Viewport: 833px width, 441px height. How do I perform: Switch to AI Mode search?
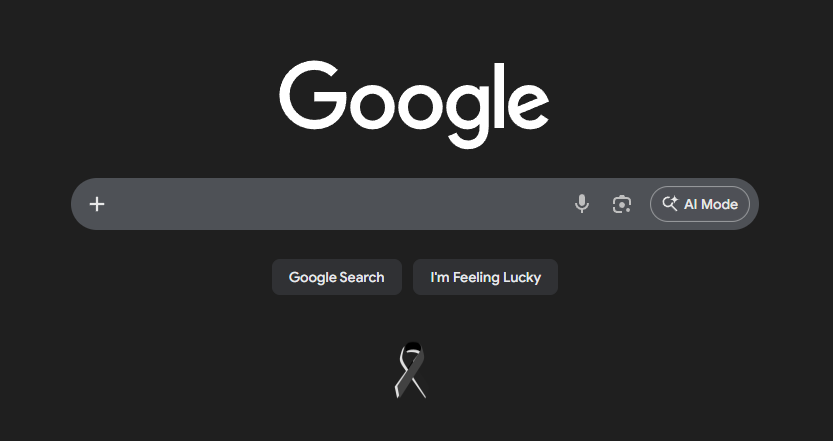[x=700, y=204]
